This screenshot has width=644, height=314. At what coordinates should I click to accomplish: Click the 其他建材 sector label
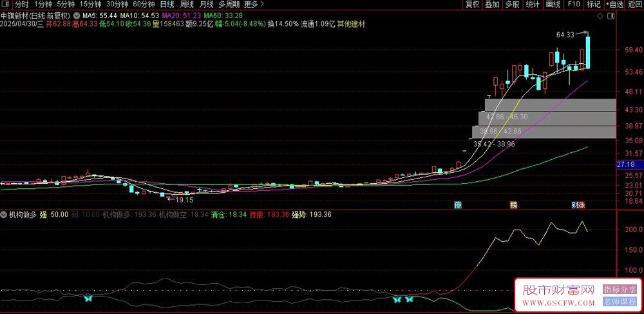tap(351, 25)
